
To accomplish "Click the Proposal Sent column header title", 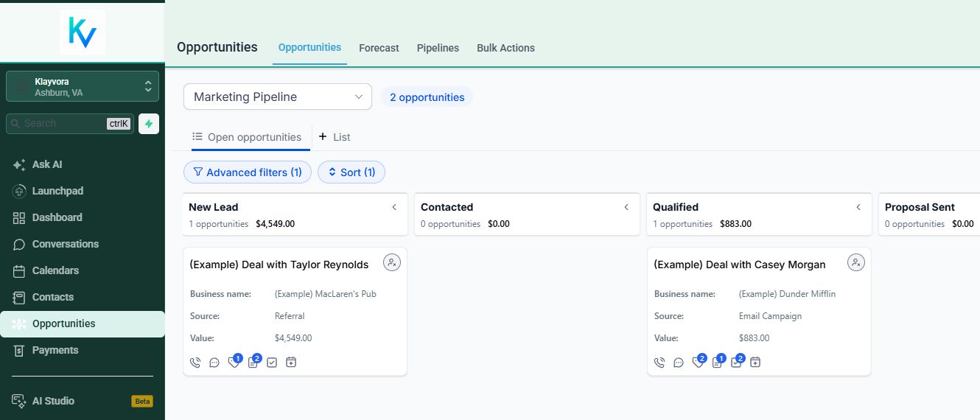I will pos(920,207).
